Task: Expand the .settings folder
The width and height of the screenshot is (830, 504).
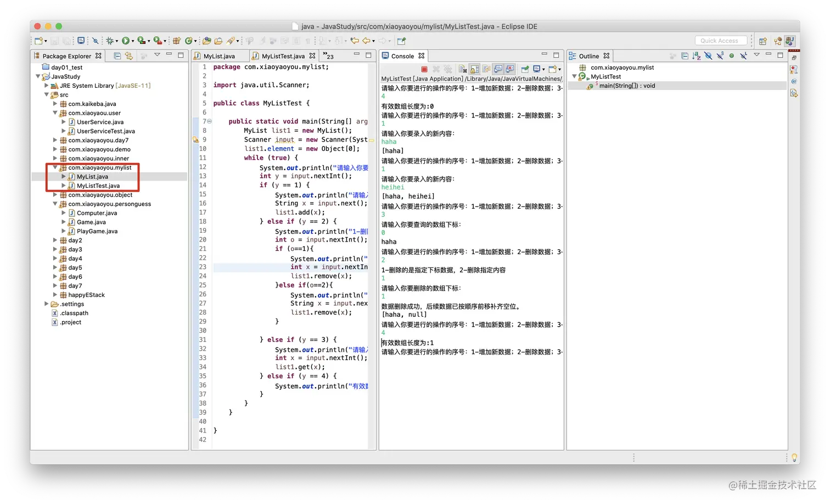Action: 47,304
